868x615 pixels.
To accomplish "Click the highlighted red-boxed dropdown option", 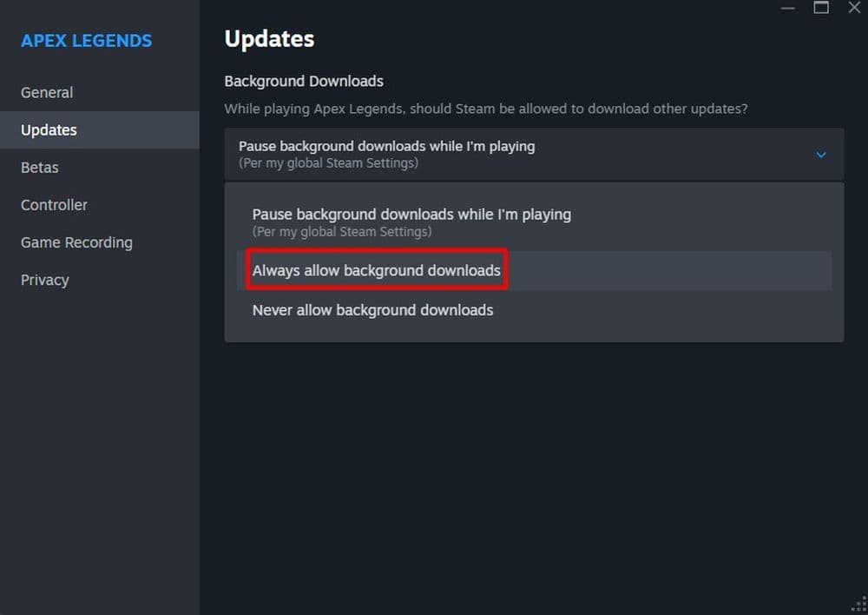I will 376,270.
